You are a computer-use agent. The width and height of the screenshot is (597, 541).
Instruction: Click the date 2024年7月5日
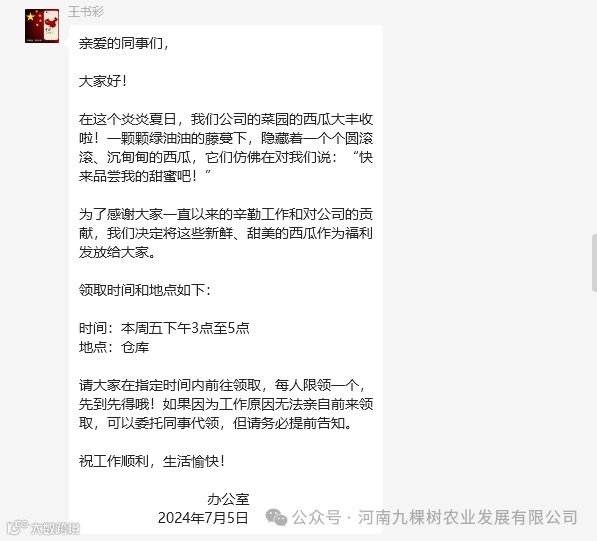(x=203, y=518)
